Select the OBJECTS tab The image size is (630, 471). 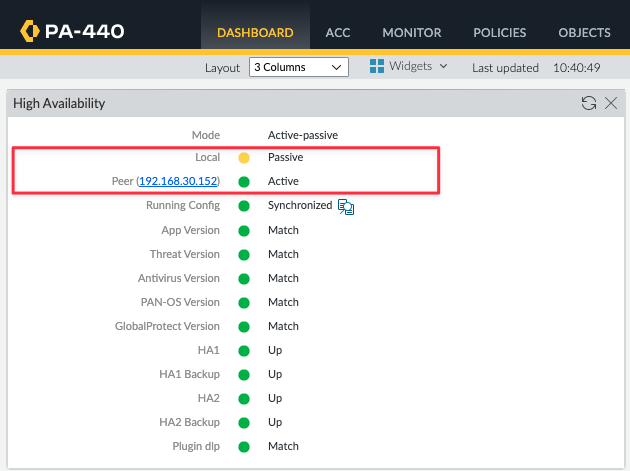[584, 33]
